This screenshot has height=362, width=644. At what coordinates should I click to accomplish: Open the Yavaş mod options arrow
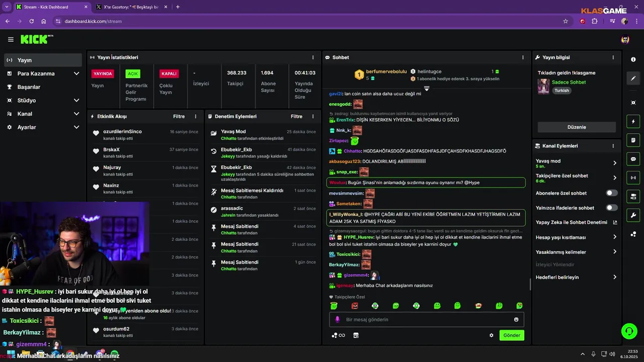pos(615,163)
